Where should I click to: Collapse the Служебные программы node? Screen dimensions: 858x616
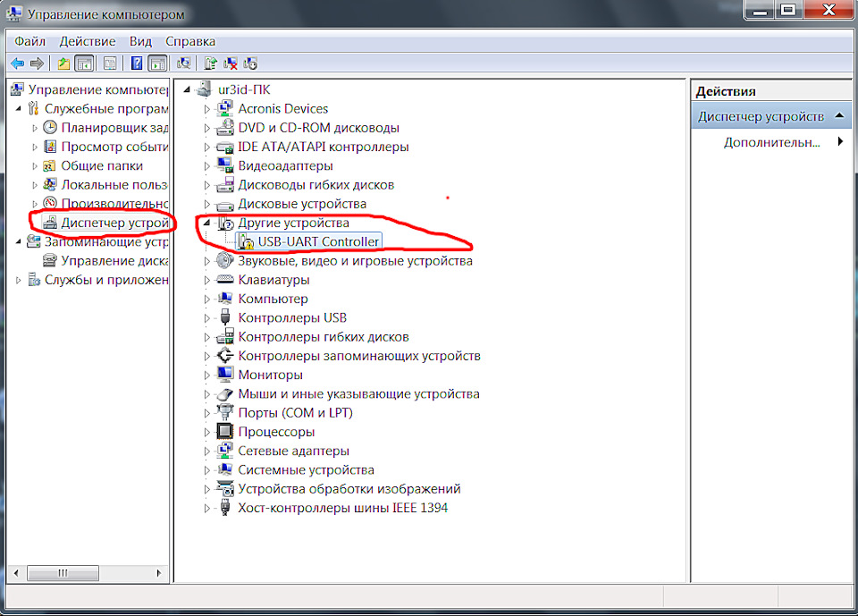[19, 108]
